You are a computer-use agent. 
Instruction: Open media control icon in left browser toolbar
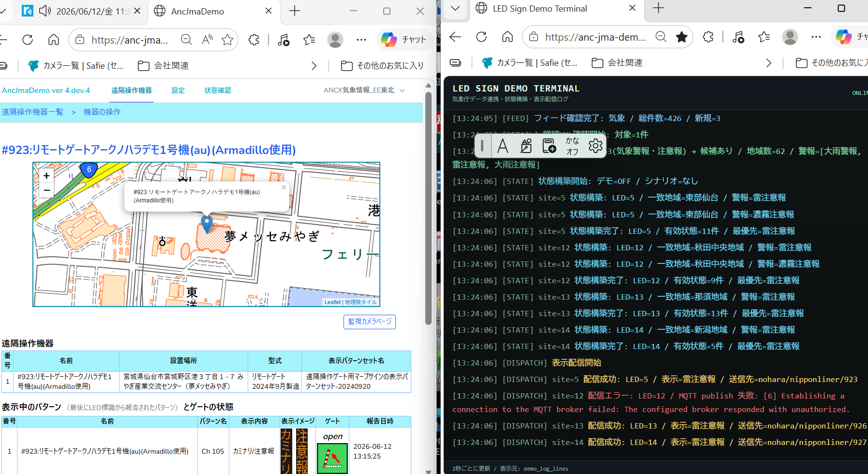click(284, 40)
